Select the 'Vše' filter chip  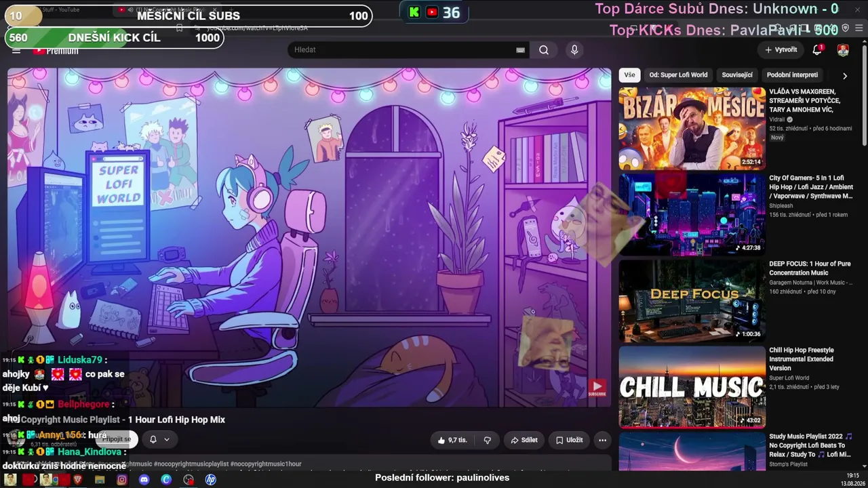tap(629, 75)
